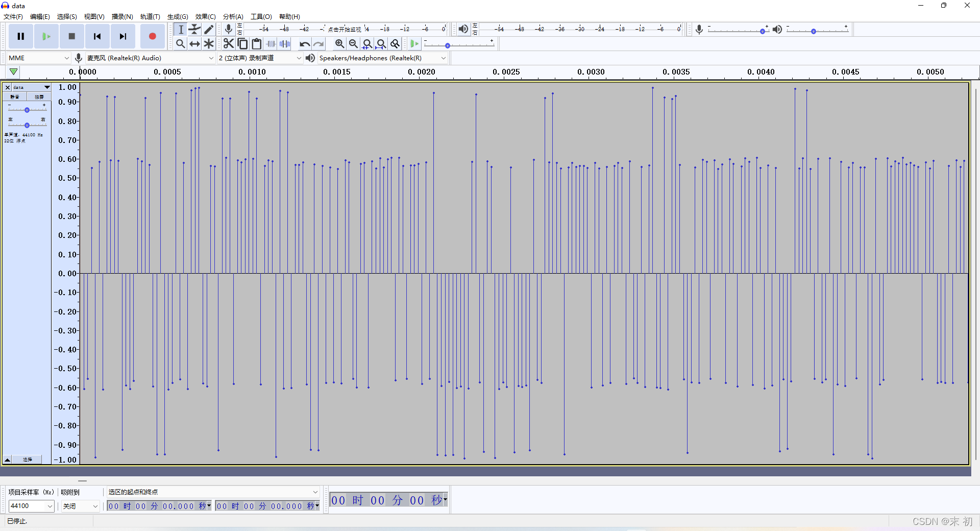
Task: Click the Cut scissors icon
Action: [228, 44]
